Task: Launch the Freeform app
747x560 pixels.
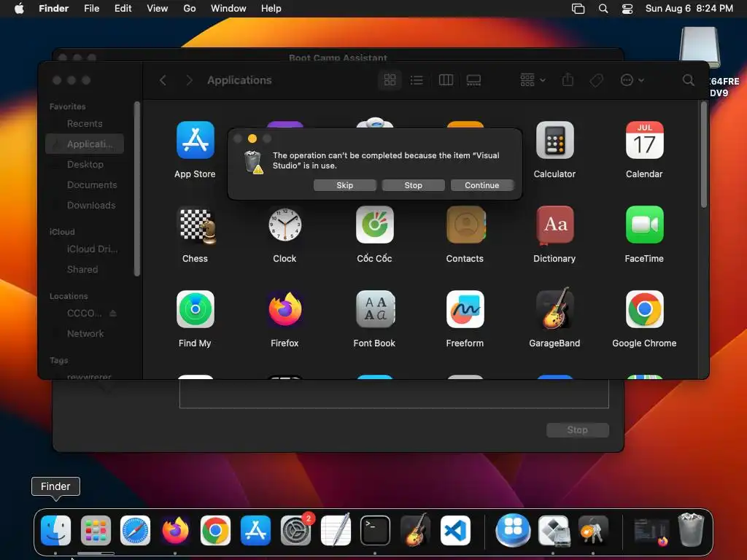Action: pos(465,309)
